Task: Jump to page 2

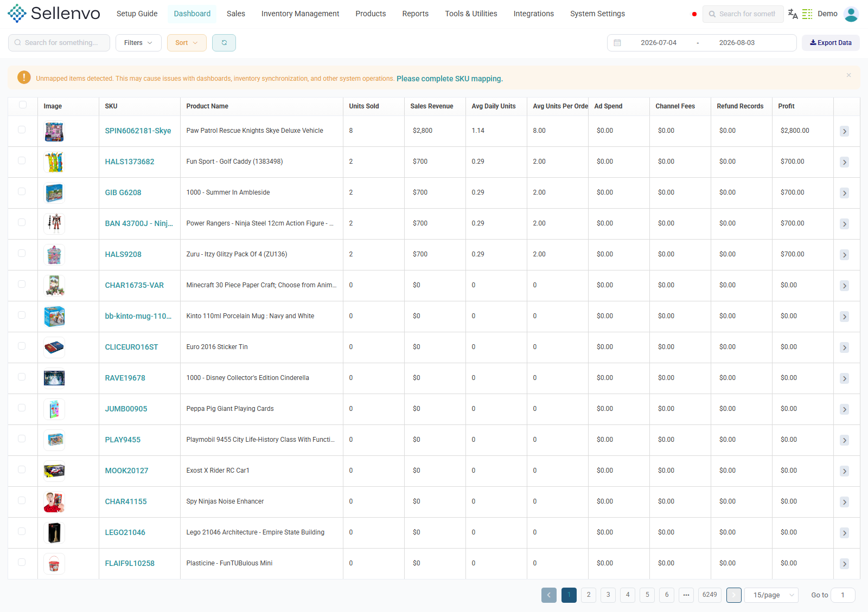Action: [589, 595]
